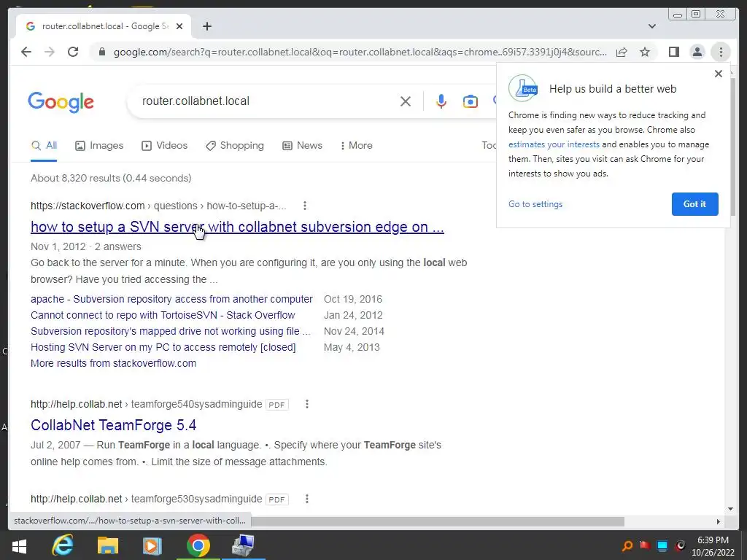
Task: Open the Chrome side panel
Action: click(673, 52)
